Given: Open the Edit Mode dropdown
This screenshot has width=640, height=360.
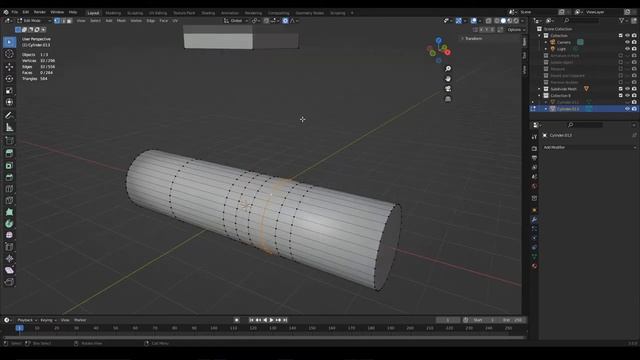Looking at the screenshot, I should pos(34,20).
